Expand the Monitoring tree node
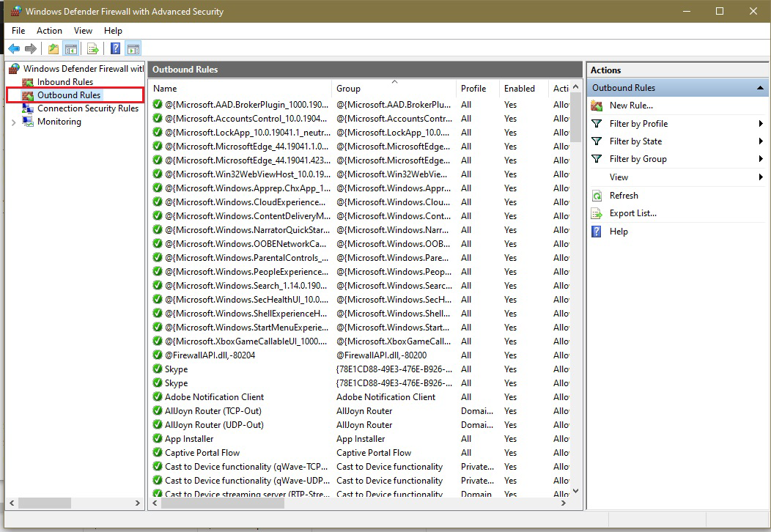Viewport: 771px width, 532px height. click(13, 122)
